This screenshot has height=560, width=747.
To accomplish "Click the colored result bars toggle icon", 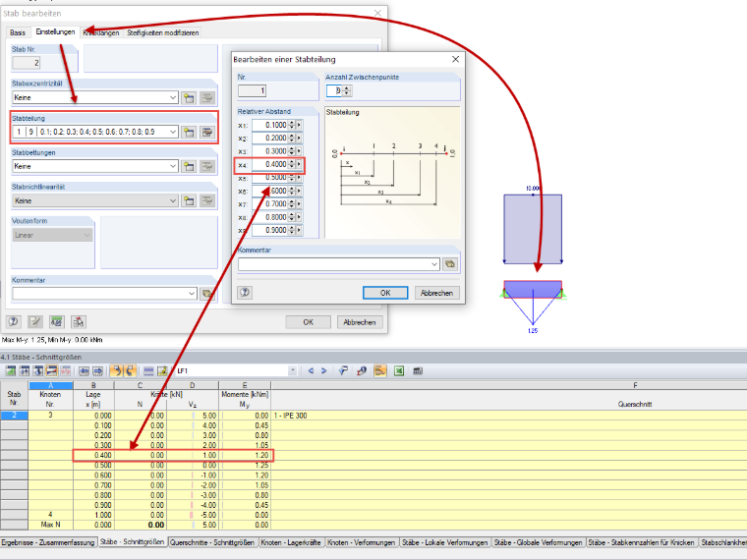I will (380, 371).
